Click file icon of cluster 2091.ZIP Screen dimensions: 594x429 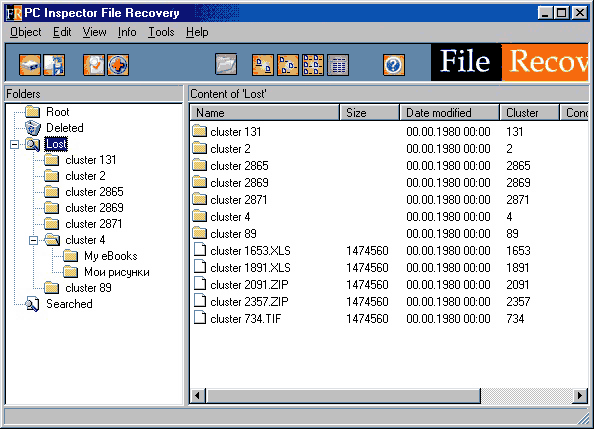tap(200, 284)
